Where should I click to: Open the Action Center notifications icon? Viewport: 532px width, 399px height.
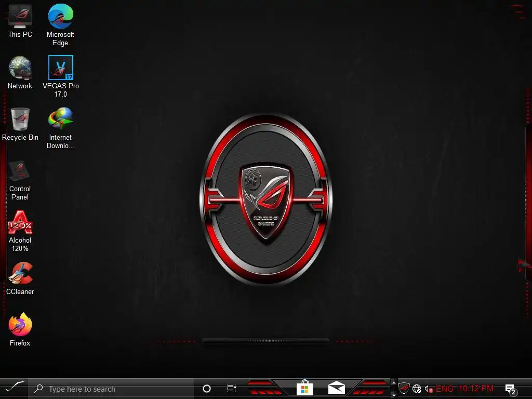(x=511, y=389)
